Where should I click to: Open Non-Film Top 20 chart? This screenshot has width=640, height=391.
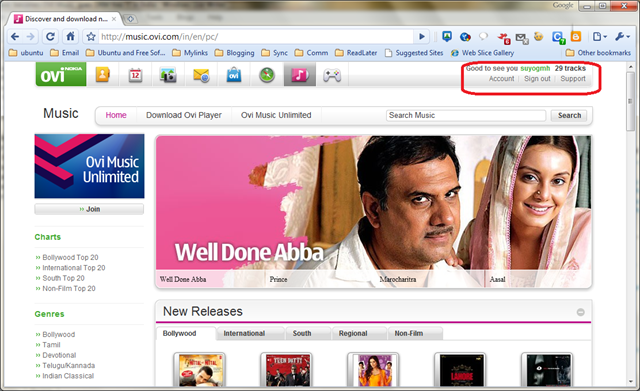tap(69, 289)
